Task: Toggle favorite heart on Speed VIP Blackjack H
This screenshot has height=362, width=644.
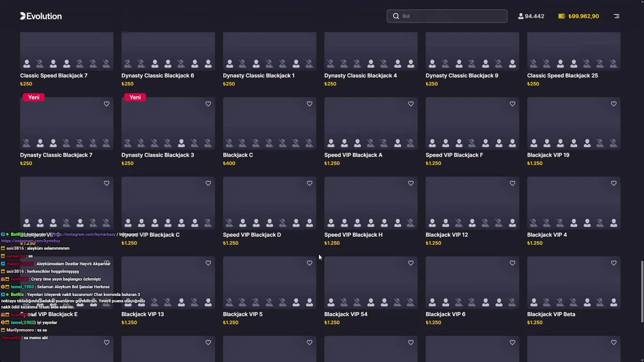Action: [411, 184]
